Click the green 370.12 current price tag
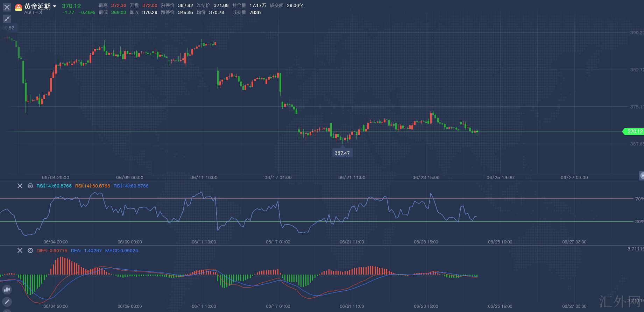Screen dimensions: 644x312 click(634, 132)
